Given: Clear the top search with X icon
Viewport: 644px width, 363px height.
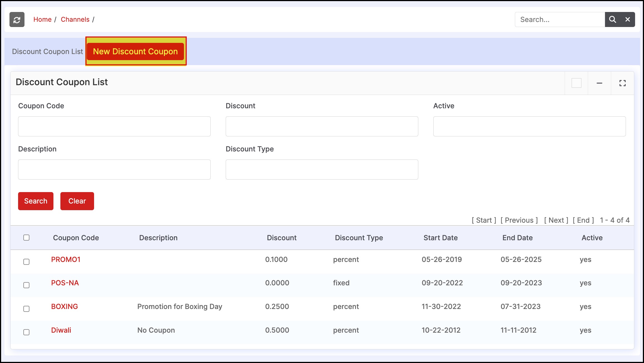Looking at the screenshot, I should [628, 19].
